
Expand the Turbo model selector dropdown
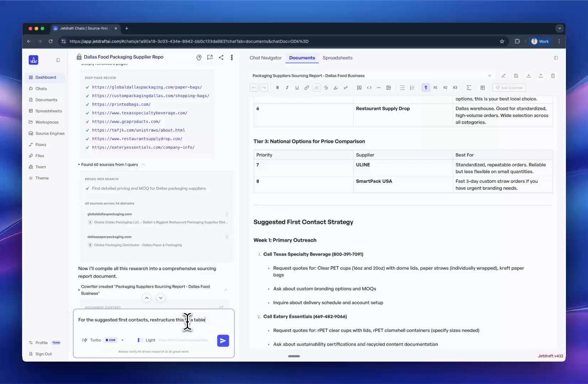[122, 340]
